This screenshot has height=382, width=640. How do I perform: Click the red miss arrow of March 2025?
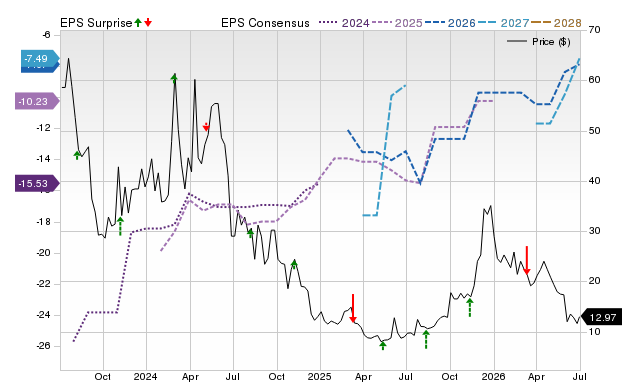tap(353, 308)
